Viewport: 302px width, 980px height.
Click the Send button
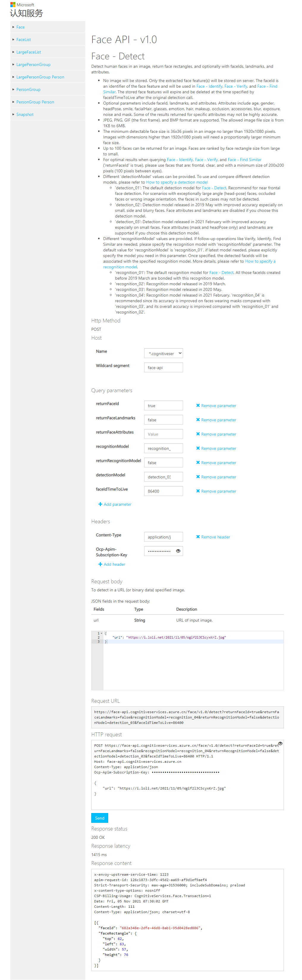(100, 818)
